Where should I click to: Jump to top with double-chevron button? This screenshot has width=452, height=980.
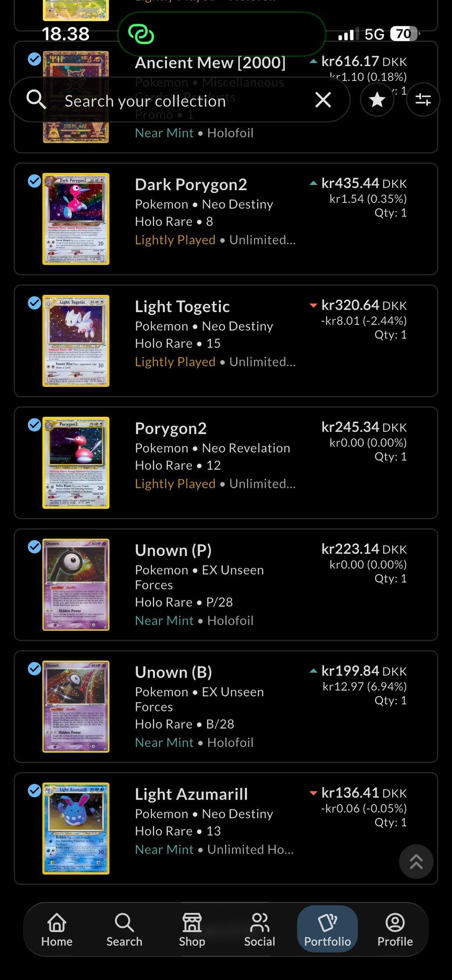416,861
